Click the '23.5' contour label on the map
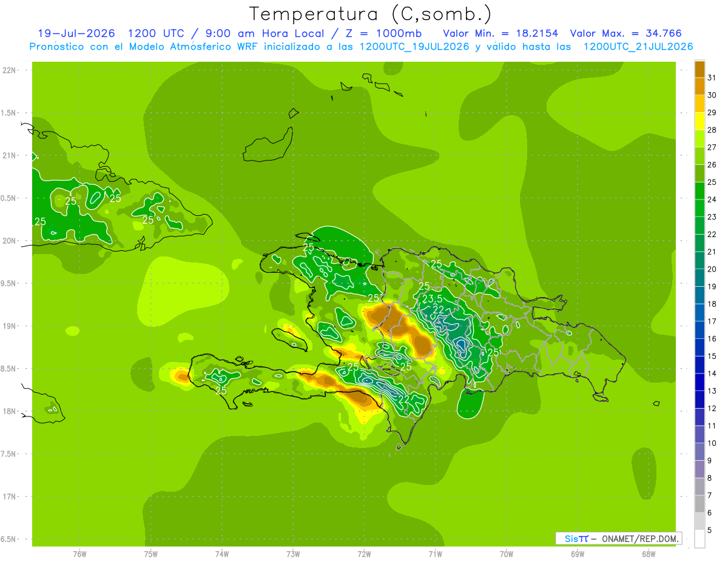This screenshot has height=562, width=728. point(431,299)
